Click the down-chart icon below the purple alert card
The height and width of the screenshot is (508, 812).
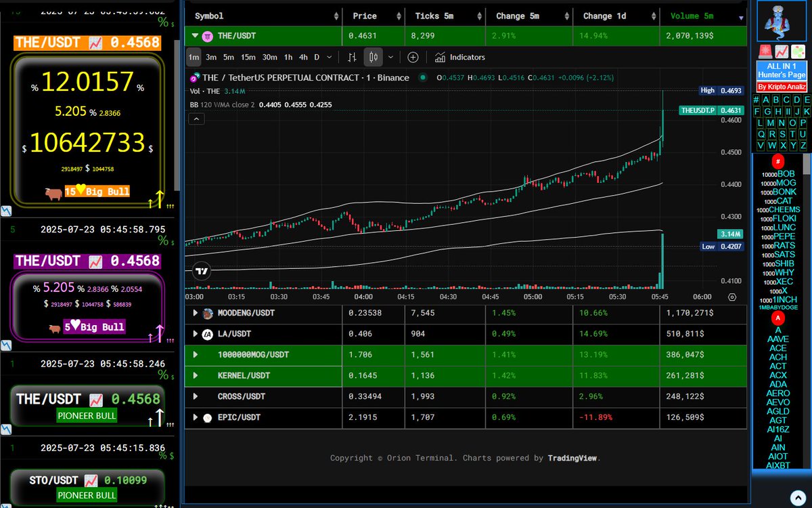coord(5,345)
